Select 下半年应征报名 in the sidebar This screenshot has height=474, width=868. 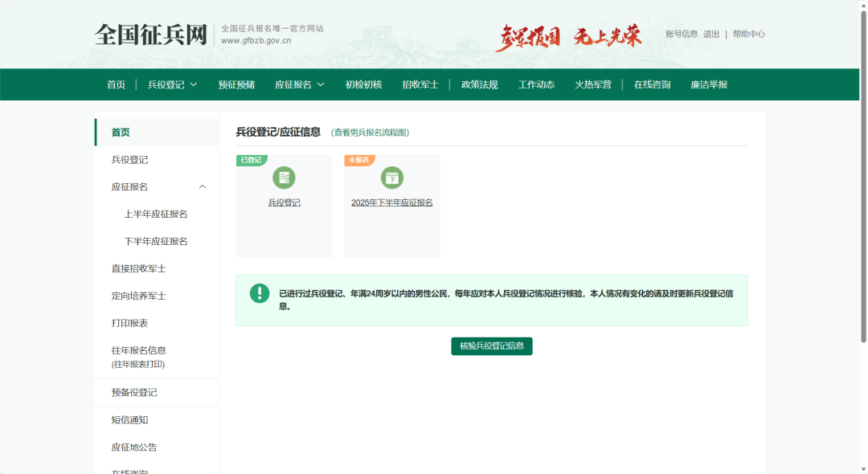click(156, 241)
